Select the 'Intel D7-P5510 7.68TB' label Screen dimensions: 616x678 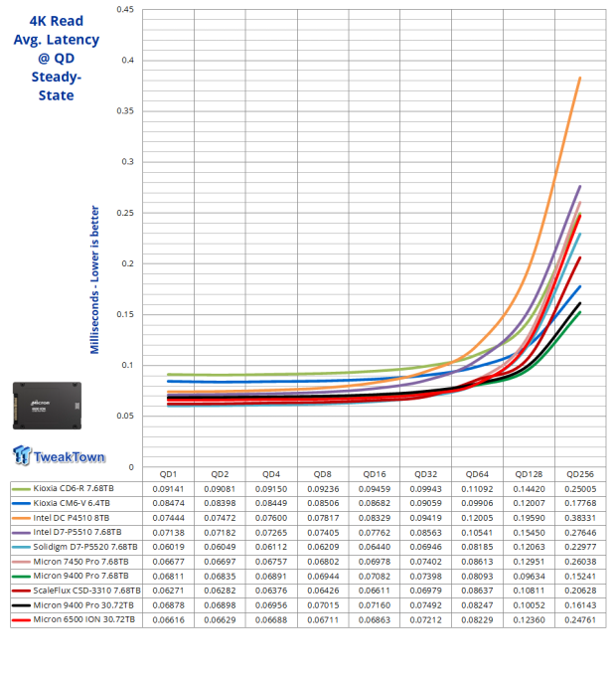[77, 532]
